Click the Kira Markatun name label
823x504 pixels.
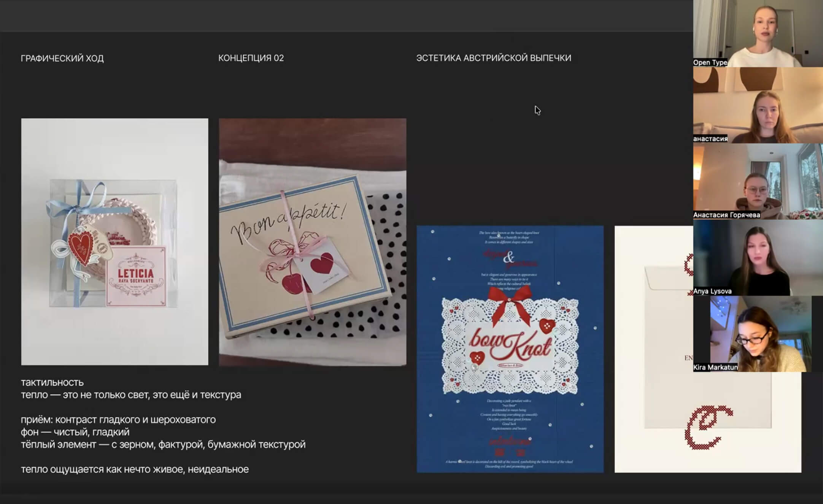coord(715,367)
